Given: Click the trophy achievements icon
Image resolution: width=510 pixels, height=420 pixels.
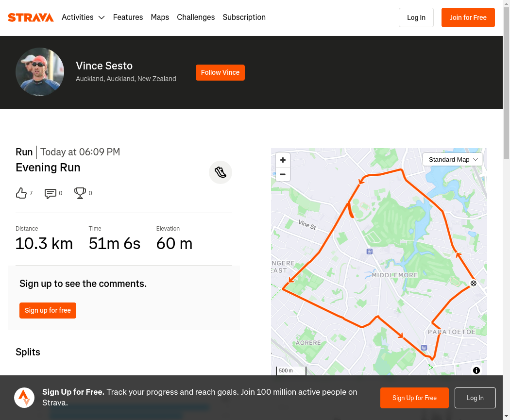Looking at the screenshot, I should pos(80,193).
